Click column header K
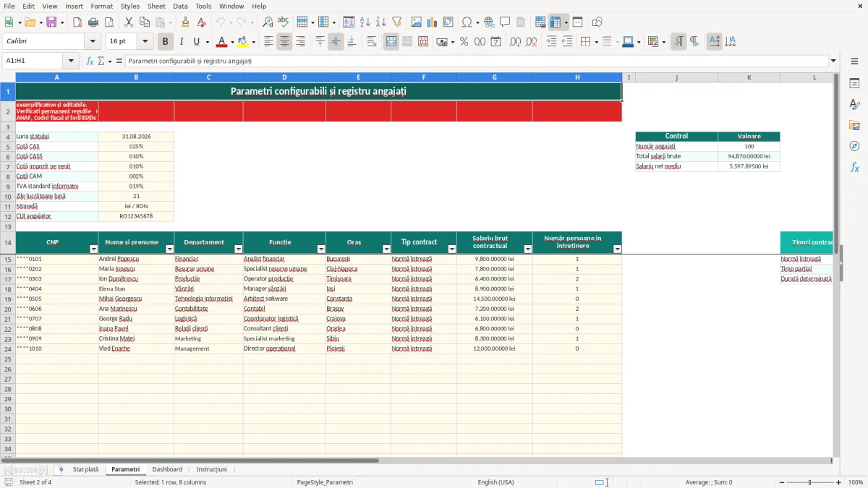868x488 pixels. coord(749,77)
